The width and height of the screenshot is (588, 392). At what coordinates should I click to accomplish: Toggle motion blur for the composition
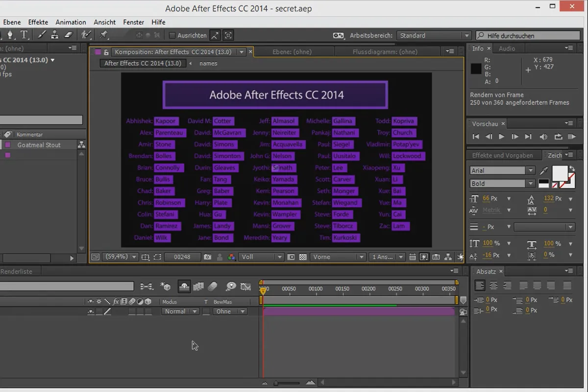coord(212,287)
